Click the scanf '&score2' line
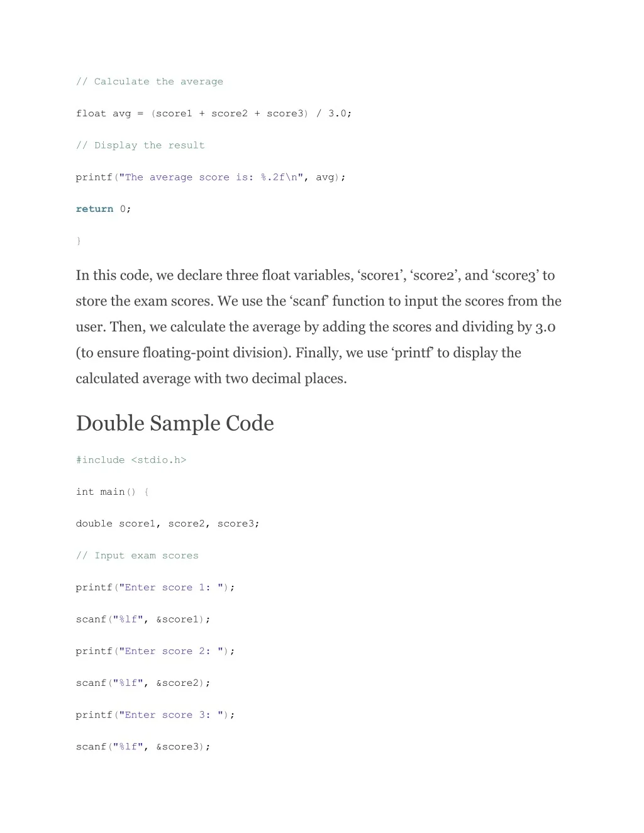This screenshot has height=833, width=644. point(143,683)
